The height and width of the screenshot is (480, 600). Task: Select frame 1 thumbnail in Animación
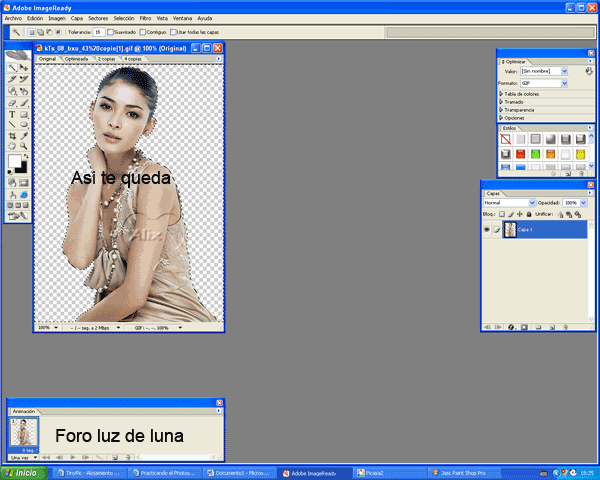click(24, 432)
